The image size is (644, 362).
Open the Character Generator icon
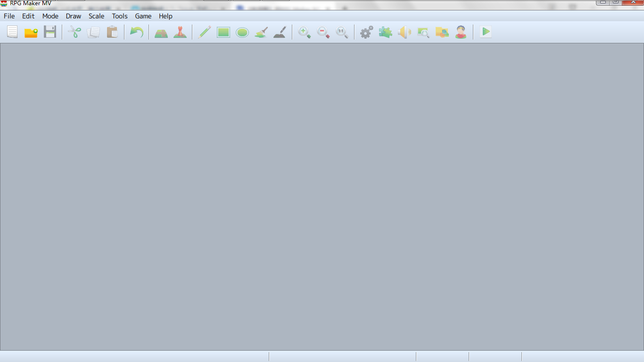click(x=461, y=32)
